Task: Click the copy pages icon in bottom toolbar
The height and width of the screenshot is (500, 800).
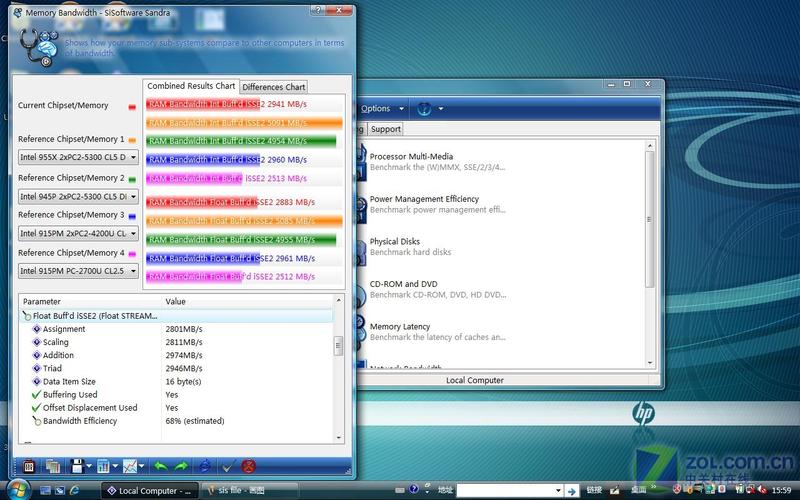Action: tap(53, 466)
